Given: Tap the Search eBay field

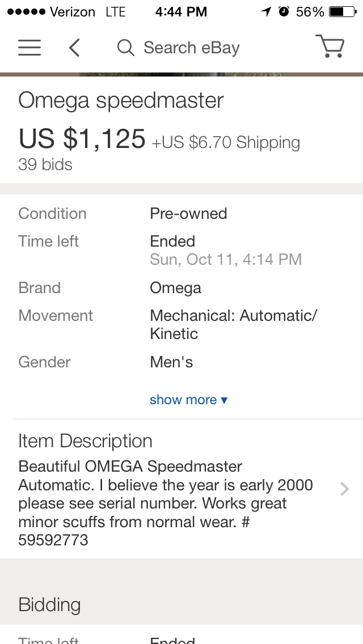Looking at the screenshot, I should click(191, 48).
